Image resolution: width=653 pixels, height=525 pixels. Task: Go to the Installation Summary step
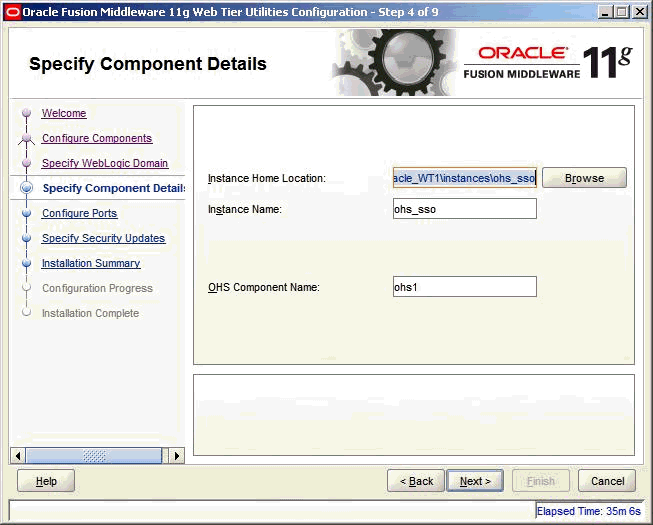(91, 263)
